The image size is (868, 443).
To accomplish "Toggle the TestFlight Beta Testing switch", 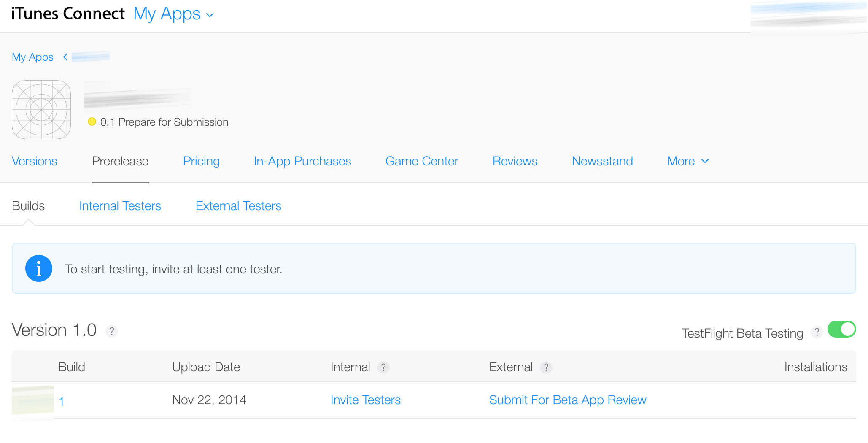I will point(841,330).
